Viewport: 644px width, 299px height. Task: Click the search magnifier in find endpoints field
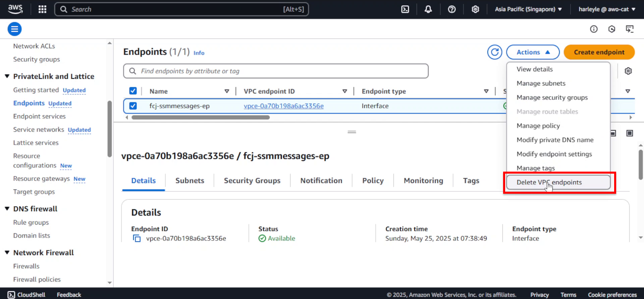click(133, 71)
